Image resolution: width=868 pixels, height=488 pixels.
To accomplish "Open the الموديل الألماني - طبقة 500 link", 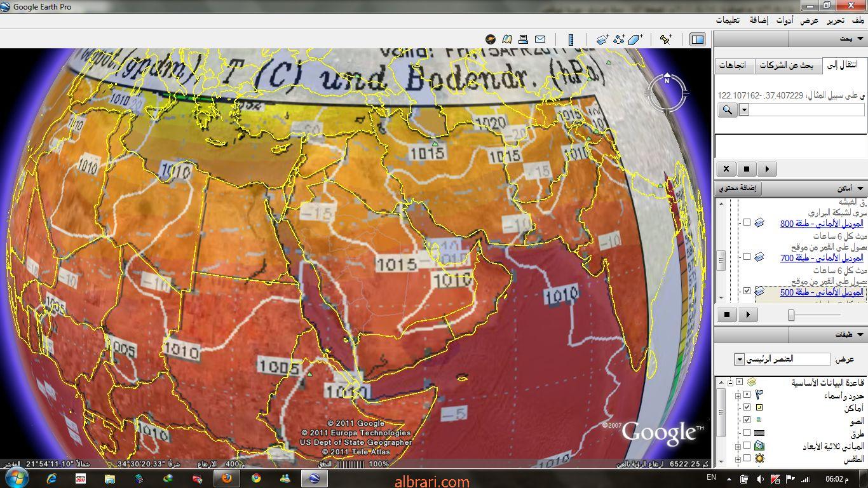I will [x=822, y=292].
